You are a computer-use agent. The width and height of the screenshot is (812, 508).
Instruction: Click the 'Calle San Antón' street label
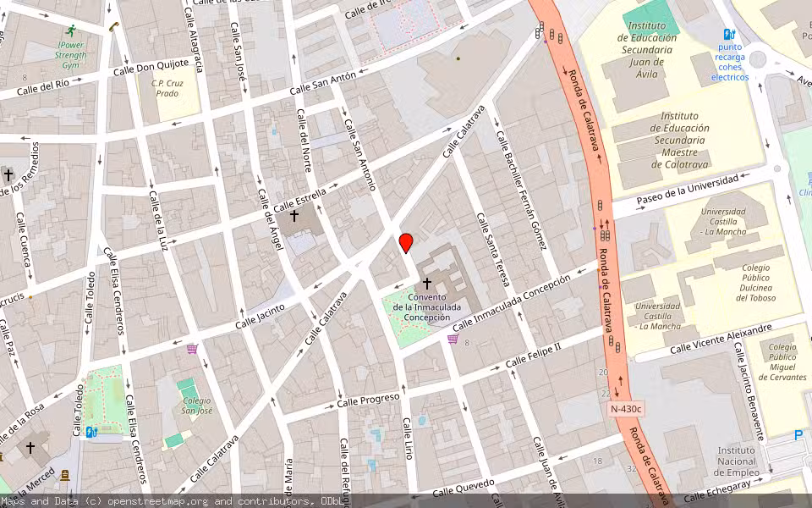click(x=323, y=82)
